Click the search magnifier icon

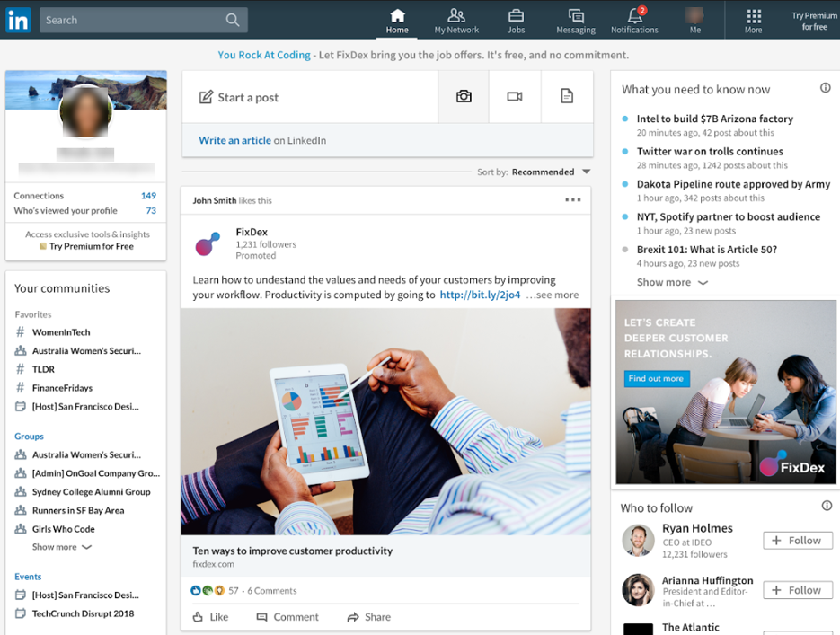point(232,19)
